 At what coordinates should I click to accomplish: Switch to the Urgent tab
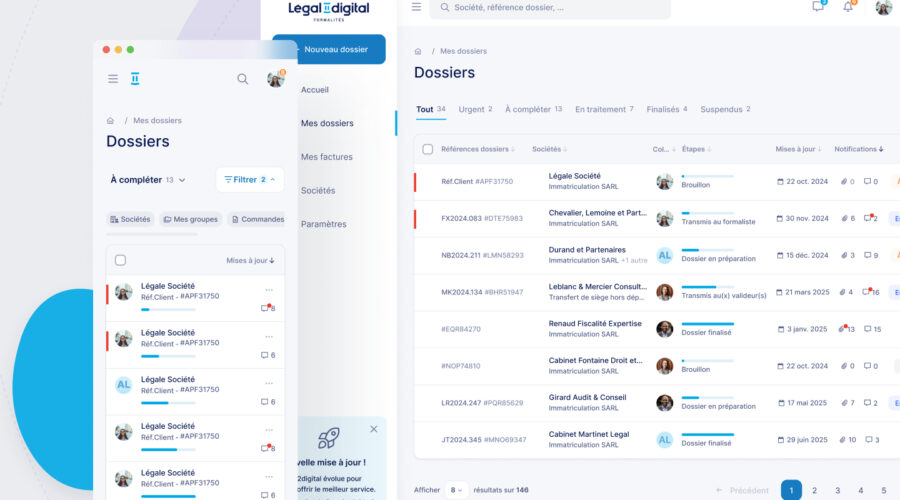coord(475,109)
